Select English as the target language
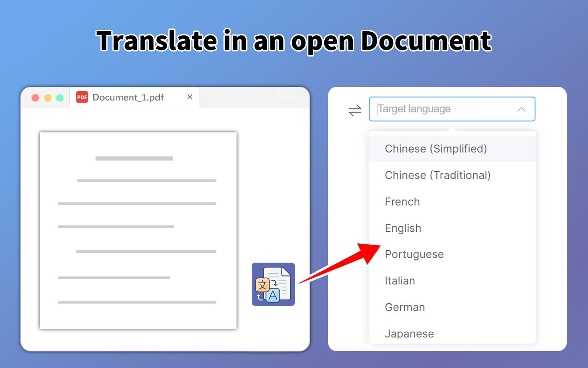The image size is (588, 368). coord(403,228)
